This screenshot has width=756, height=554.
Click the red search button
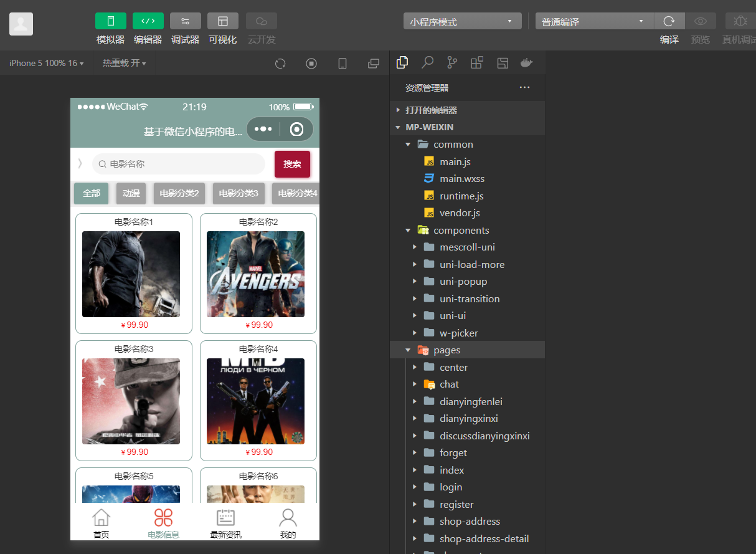click(292, 164)
